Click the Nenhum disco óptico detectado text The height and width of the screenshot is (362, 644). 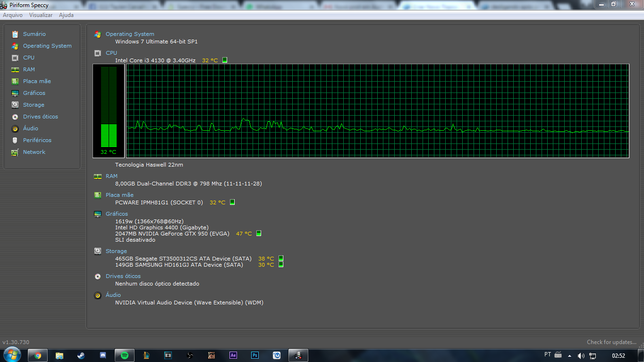point(157,284)
